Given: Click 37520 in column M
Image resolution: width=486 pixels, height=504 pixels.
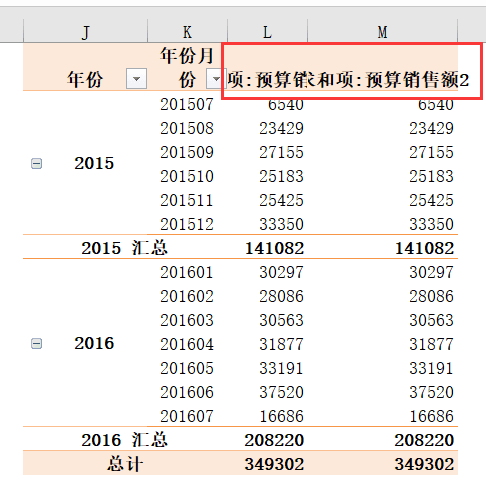Looking at the screenshot, I should click(x=432, y=392).
